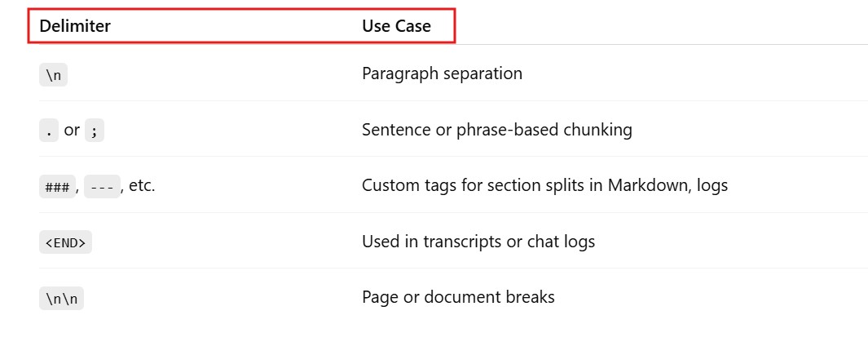Click the "Paragraph separation" use case text

(x=442, y=73)
